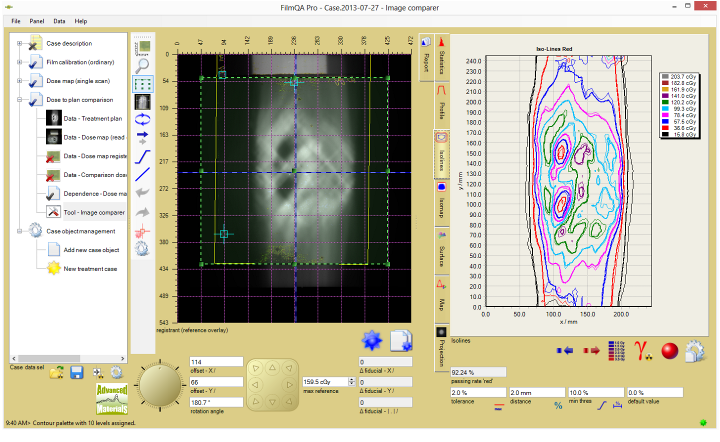Screen dimensions: 720x442
Task: Click the percent icon under distance
Action: 558,405
